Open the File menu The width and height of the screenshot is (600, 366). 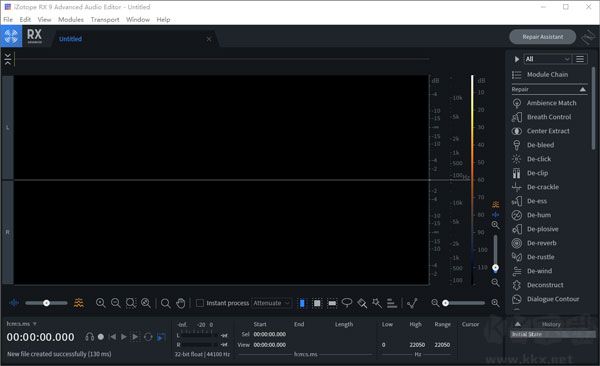(x=8, y=20)
